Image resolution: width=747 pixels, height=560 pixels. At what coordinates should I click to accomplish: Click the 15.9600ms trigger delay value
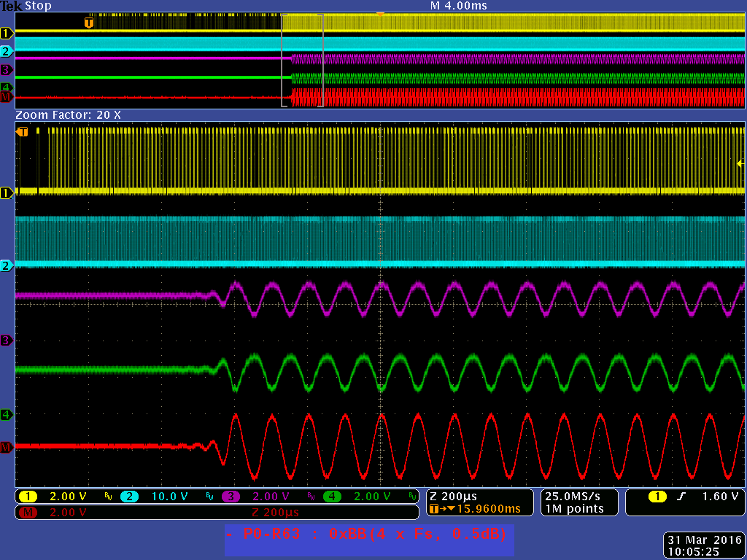pos(489,509)
